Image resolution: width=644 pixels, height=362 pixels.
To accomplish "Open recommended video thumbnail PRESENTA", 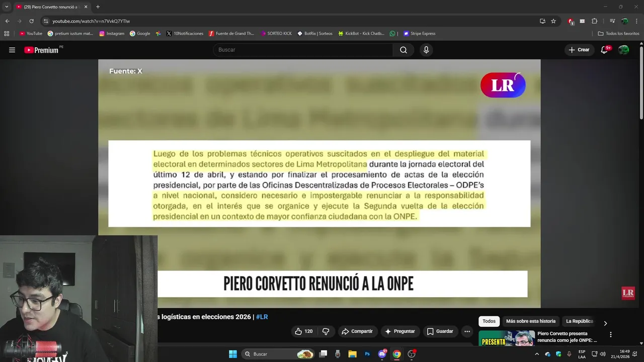I will (506, 338).
